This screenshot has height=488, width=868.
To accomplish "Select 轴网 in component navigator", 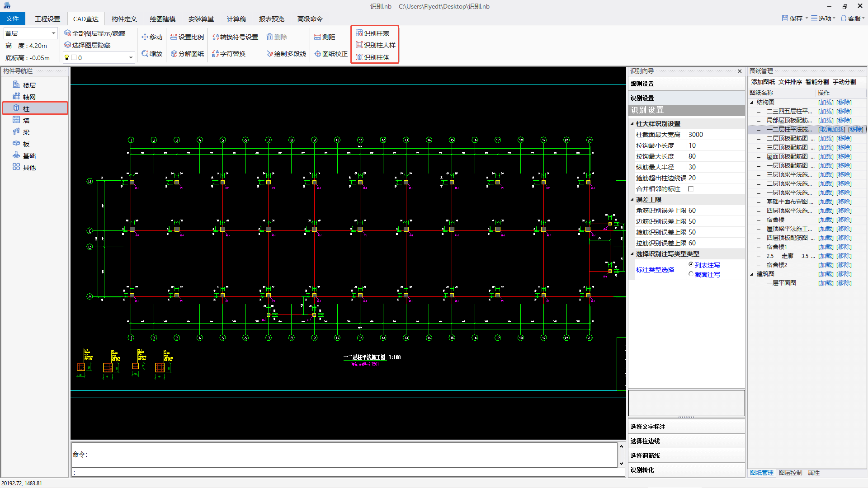I will point(24,97).
